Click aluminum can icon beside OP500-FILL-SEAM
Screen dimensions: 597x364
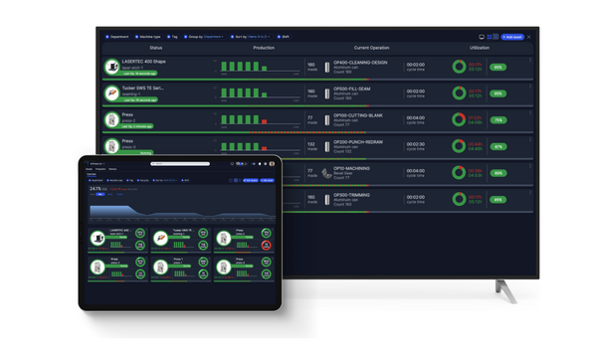[x=327, y=93]
